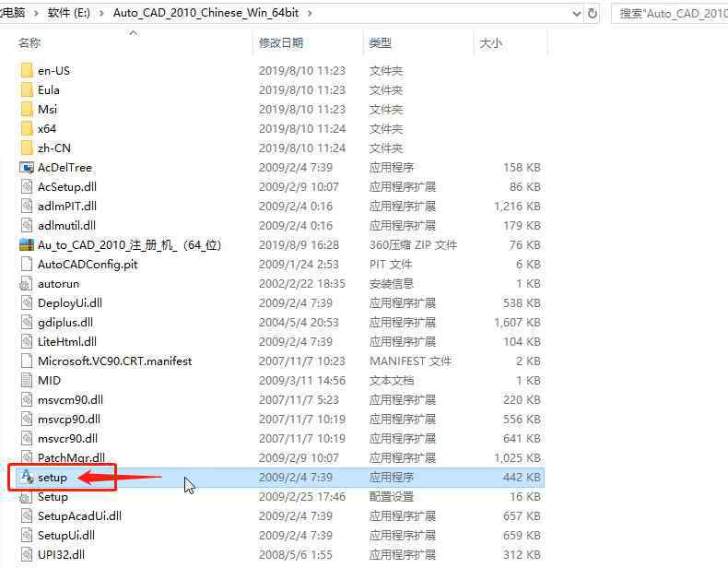The width and height of the screenshot is (728, 568).
Task: Select the Eula folder icon
Action: (27, 90)
